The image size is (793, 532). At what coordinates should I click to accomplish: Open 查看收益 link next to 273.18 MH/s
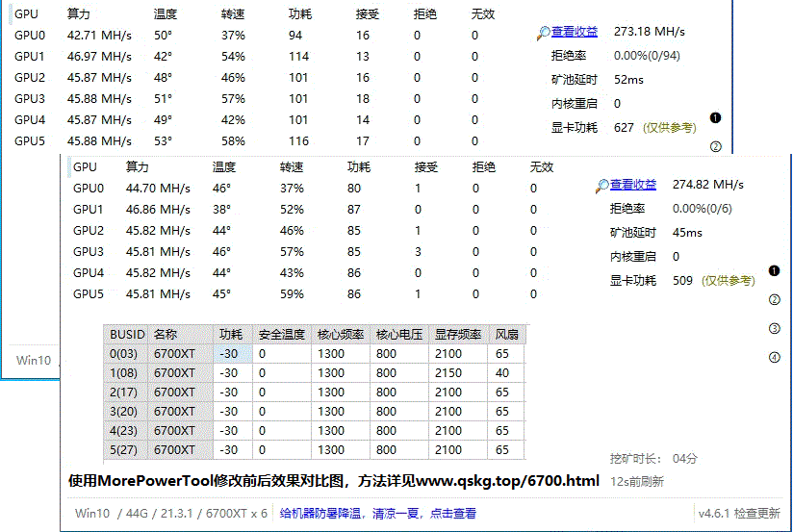click(x=574, y=32)
